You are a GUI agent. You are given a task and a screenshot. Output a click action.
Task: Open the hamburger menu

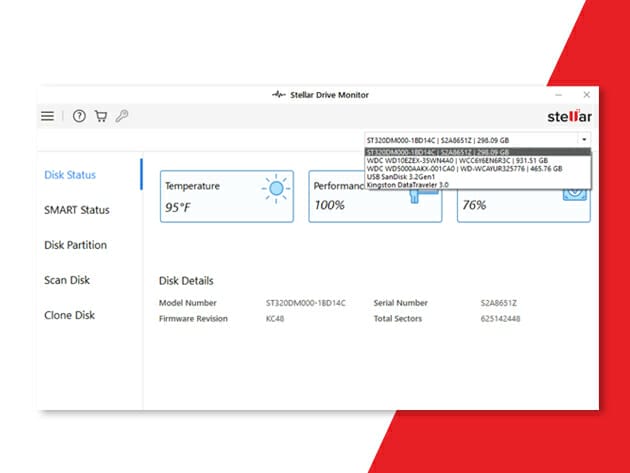[47, 116]
